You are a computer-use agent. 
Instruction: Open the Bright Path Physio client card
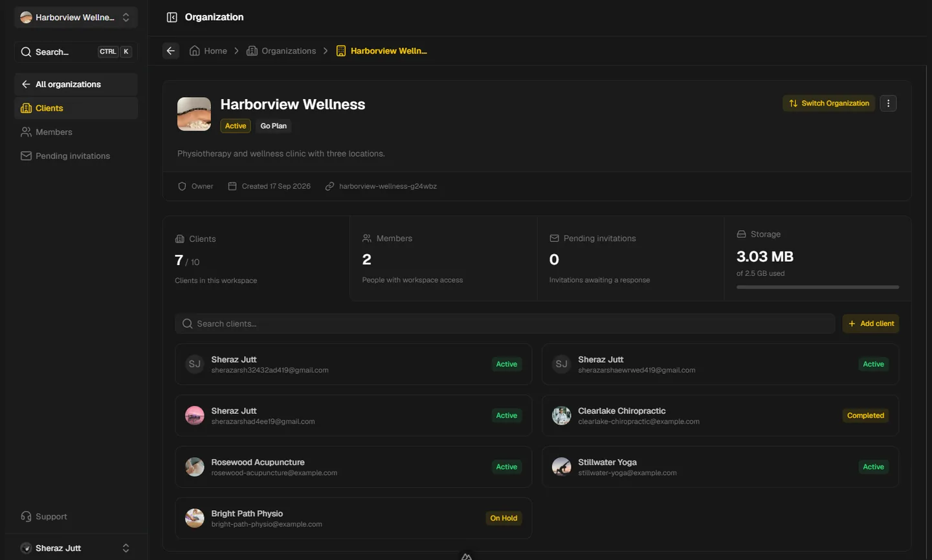353,518
